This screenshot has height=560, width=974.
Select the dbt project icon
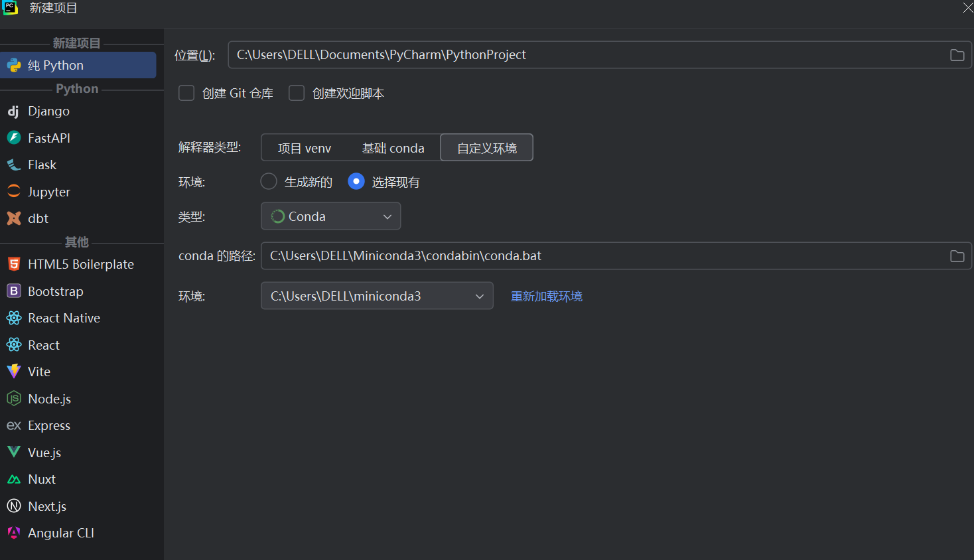pyautogui.click(x=14, y=218)
